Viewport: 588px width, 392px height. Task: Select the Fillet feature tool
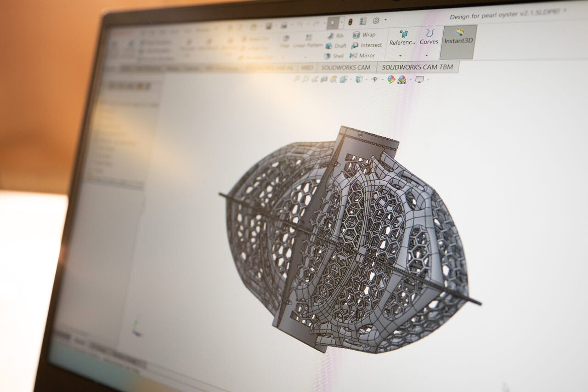click(285, 41)
